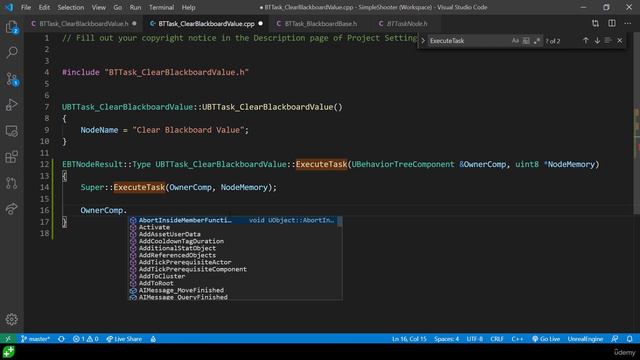640x360 pixels.
Task: Open the Explorer view in activity bar
Action: point(12,27)
